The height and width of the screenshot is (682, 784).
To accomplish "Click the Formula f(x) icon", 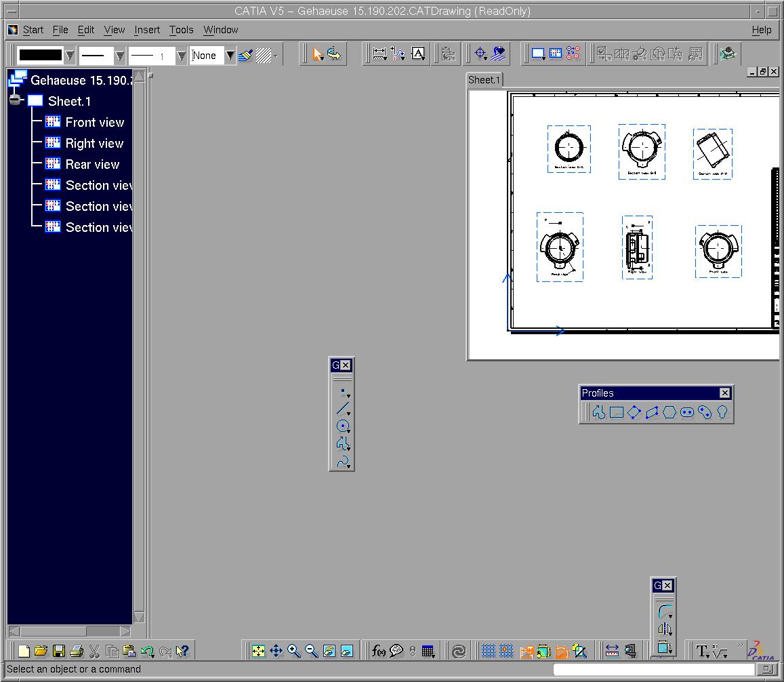I will [379, 651].
